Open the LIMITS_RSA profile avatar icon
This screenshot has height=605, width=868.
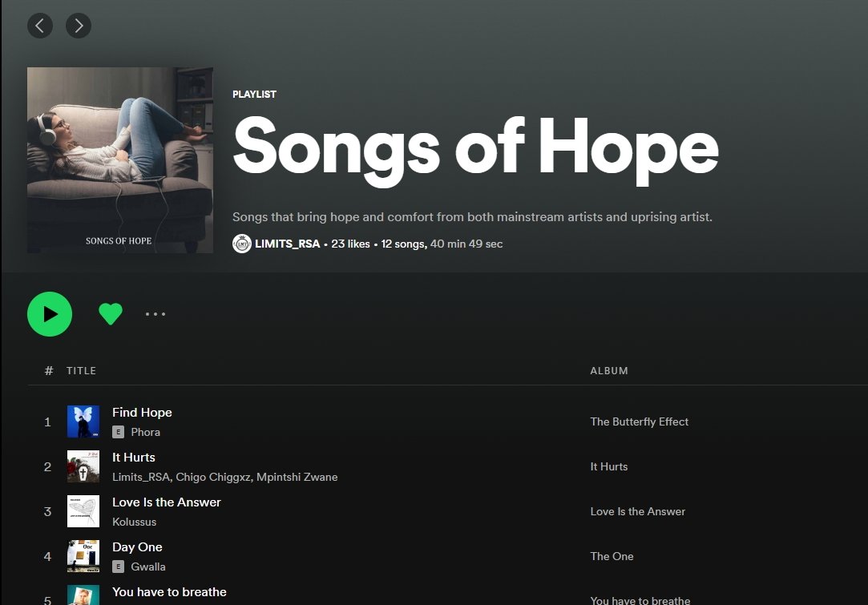(x=242, y=244)
